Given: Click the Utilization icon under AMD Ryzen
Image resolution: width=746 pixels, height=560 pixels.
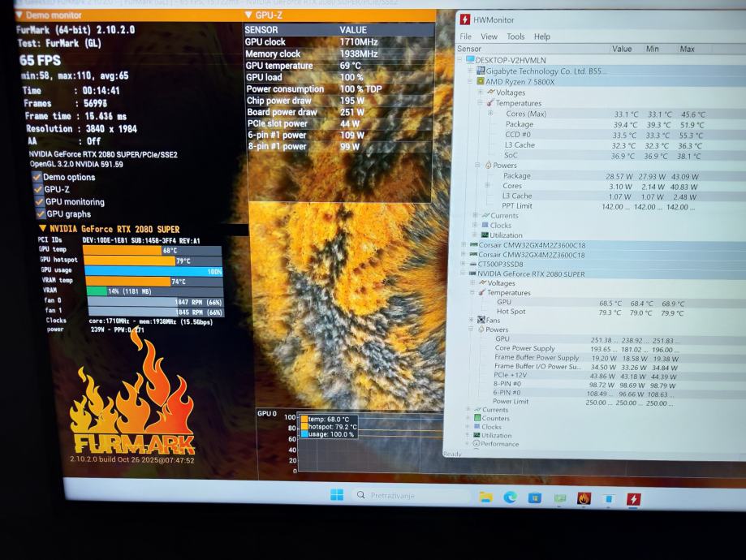Looking at the screenshot, I should [x=485, y=235].
